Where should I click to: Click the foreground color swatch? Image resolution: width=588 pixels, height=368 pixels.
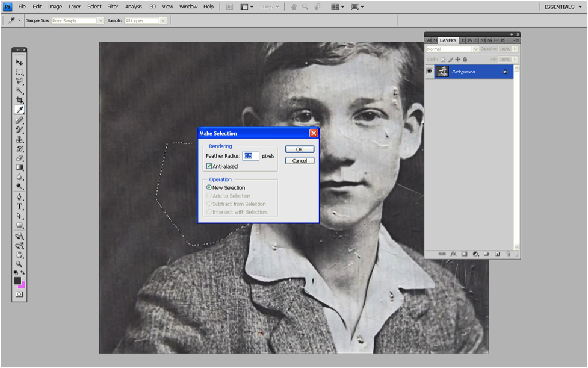pos(17,281)
